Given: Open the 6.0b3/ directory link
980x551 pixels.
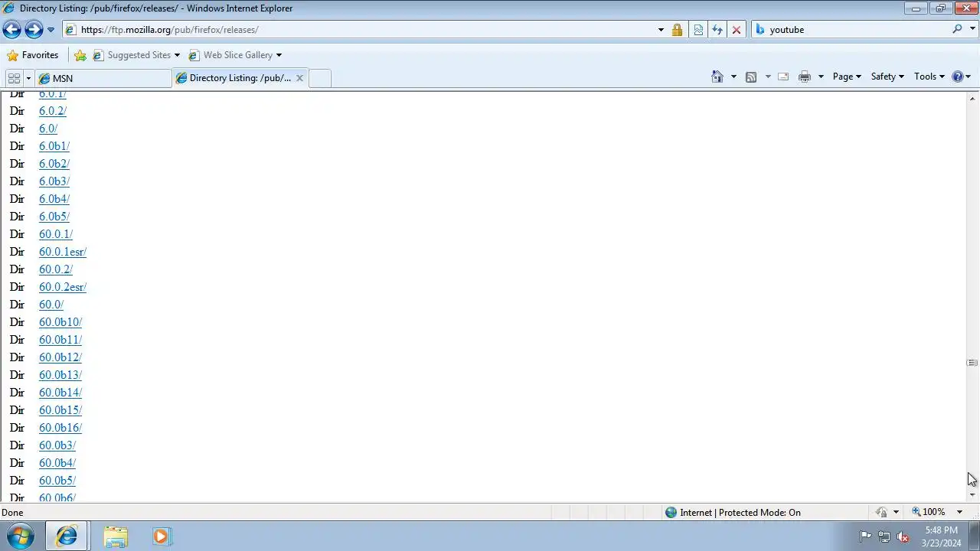Looking at the screenshot, I should pyautogui.click(x=54, y=181).
